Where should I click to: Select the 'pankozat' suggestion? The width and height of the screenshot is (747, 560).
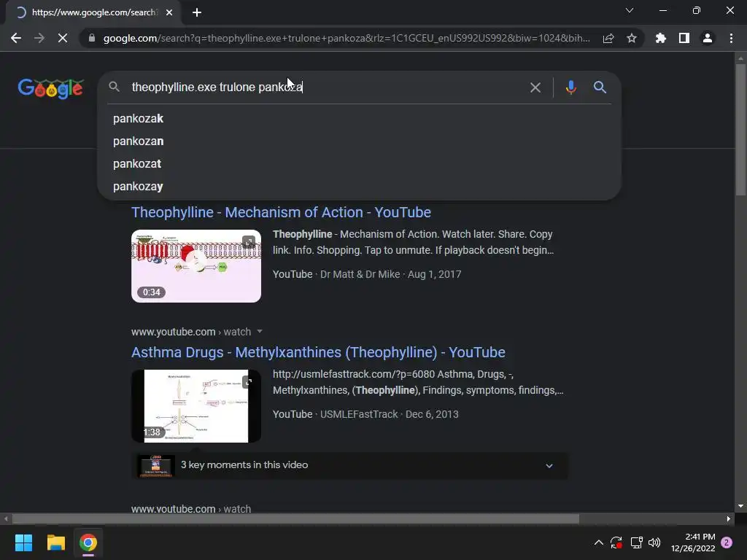pyautogui.click(x=359, y=164)
